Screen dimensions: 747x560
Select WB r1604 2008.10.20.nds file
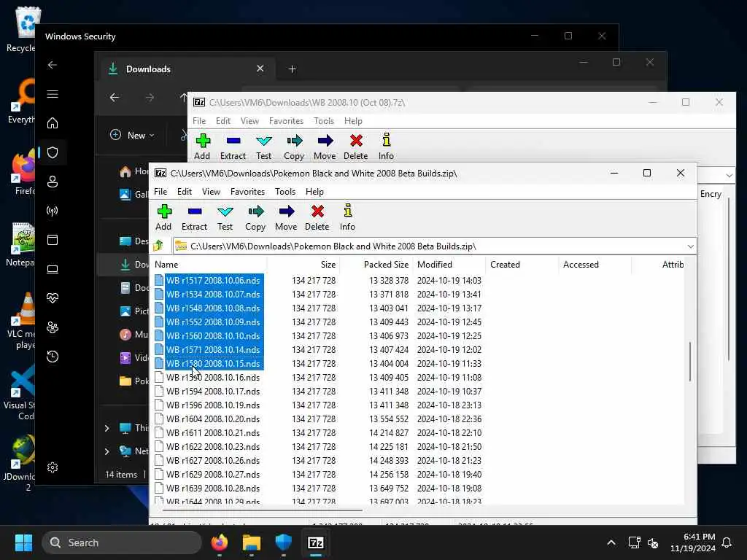coord(213,419)
